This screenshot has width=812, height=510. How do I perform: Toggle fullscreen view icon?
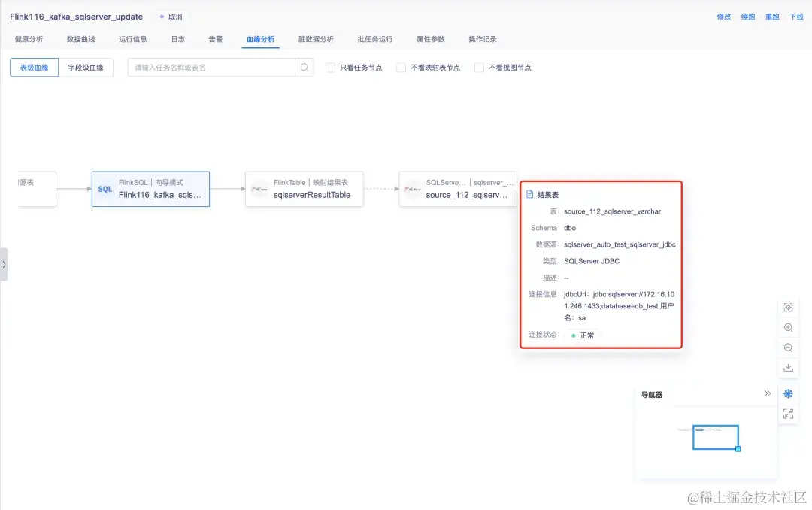[x=788, y=414]
